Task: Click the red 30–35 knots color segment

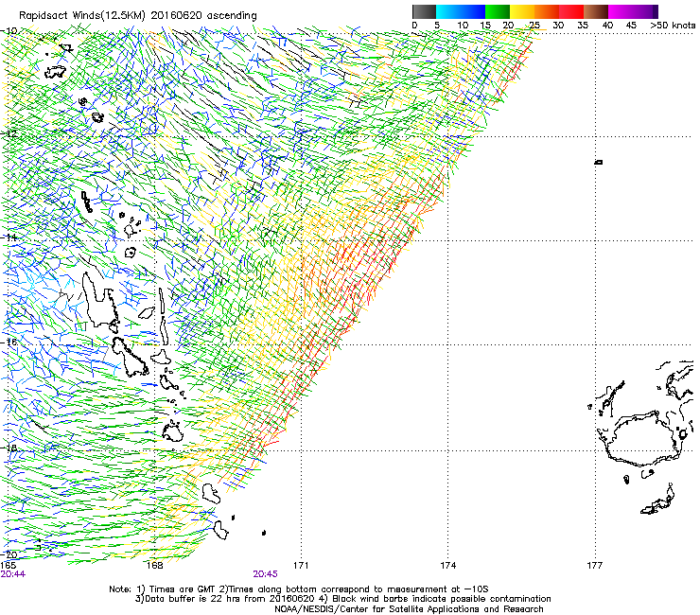Action: 571,11
